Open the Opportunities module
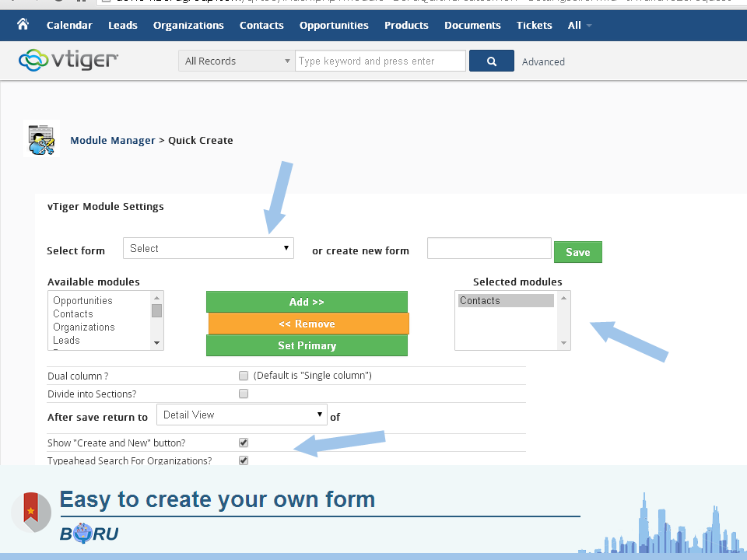The image size is (747, 560). coord(334,25)
